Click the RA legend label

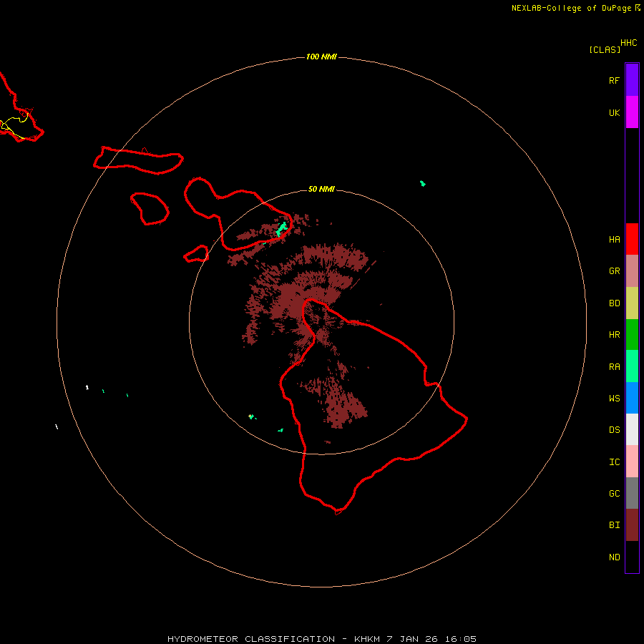pyautogui.click(x=614, y=367)
